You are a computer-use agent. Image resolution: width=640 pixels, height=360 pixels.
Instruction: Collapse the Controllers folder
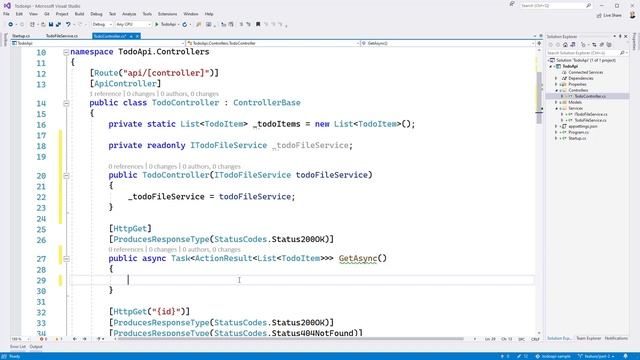coord(556,90)
